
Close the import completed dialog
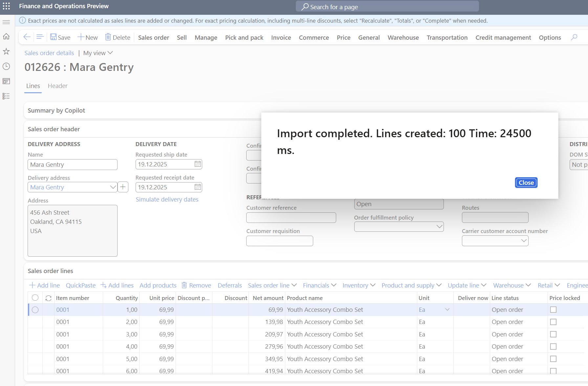point(526,183)
